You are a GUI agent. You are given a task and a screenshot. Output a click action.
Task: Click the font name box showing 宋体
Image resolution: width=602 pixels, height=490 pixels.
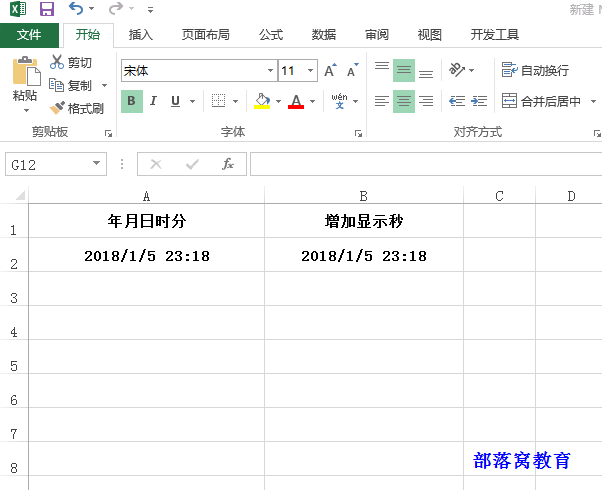click(194, 71)
